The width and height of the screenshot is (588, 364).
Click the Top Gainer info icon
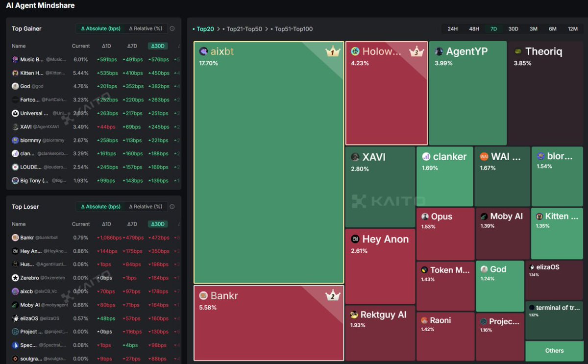[x=172, y=29]
